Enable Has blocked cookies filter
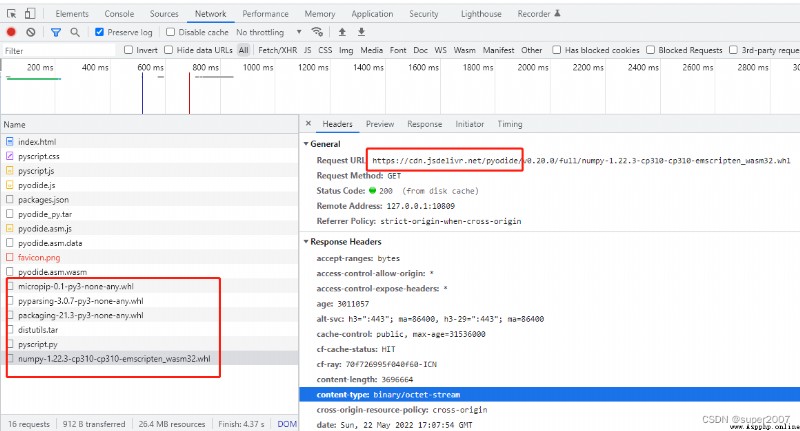This screenshot has height=431, width=800. [x=557, y=49]
